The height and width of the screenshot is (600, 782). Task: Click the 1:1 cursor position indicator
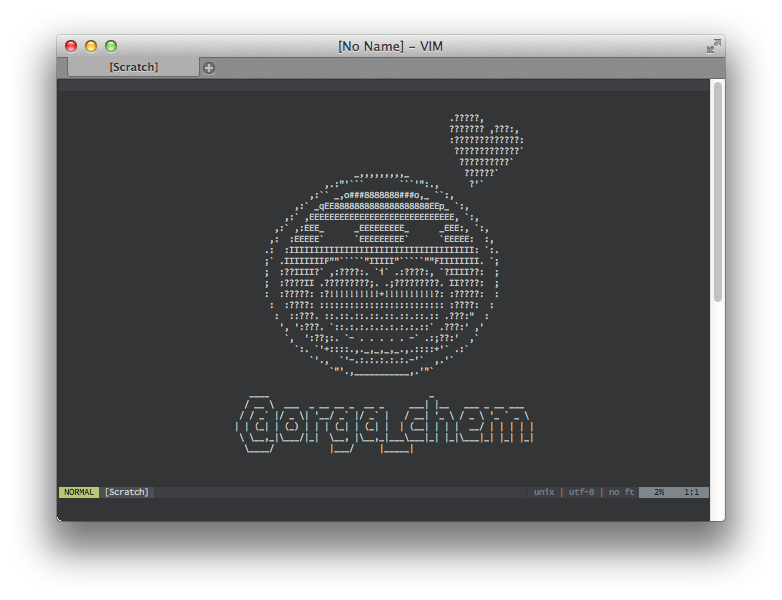point(691,492)
